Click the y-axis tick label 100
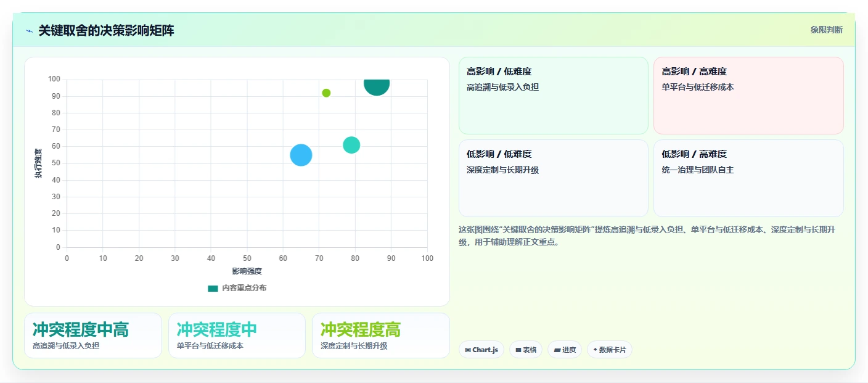This screenshot has height=383, width=868. (54, 79)
